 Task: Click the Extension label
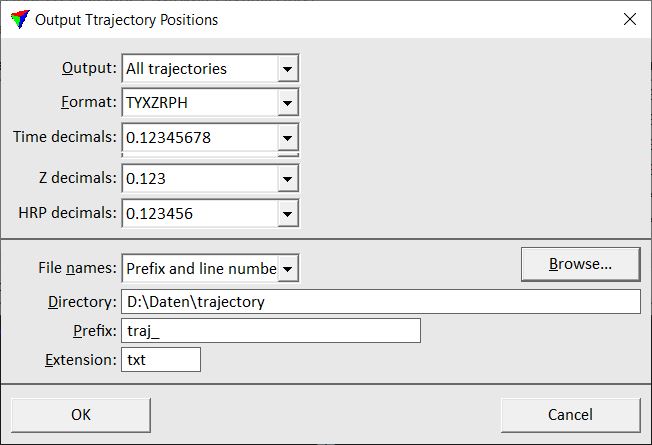(x=81, y=360)
